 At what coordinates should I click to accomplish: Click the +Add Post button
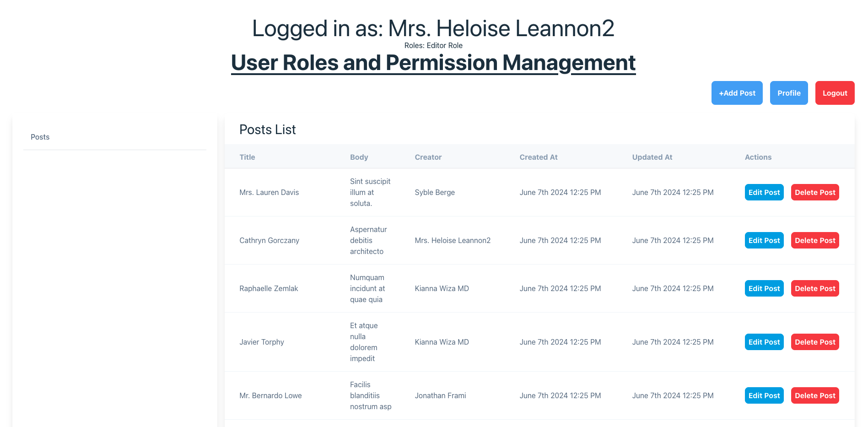tap(737, 93)
